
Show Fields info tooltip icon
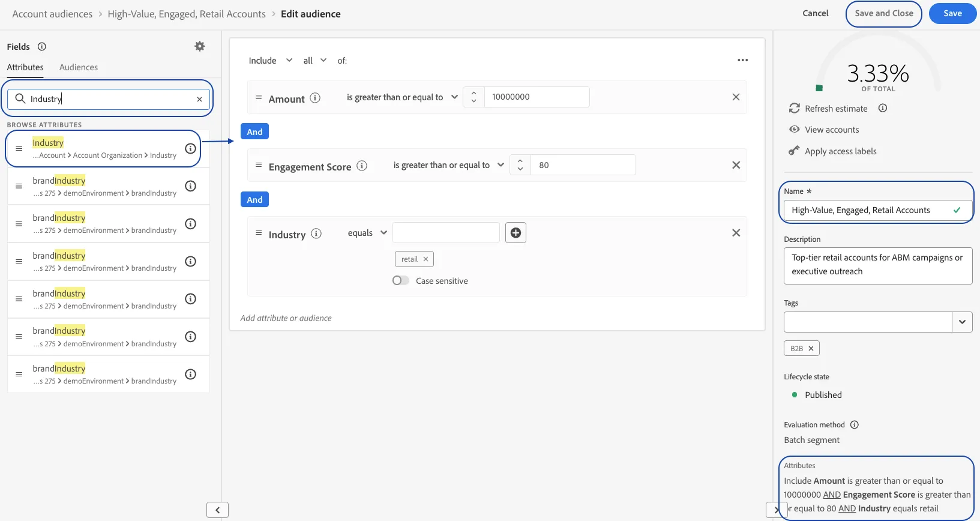tap(42, 47)
